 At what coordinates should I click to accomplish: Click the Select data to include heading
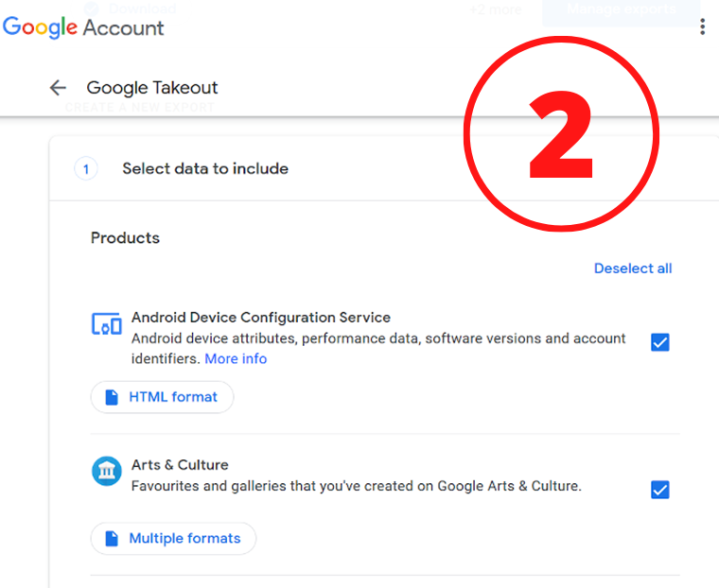(205, 168)
